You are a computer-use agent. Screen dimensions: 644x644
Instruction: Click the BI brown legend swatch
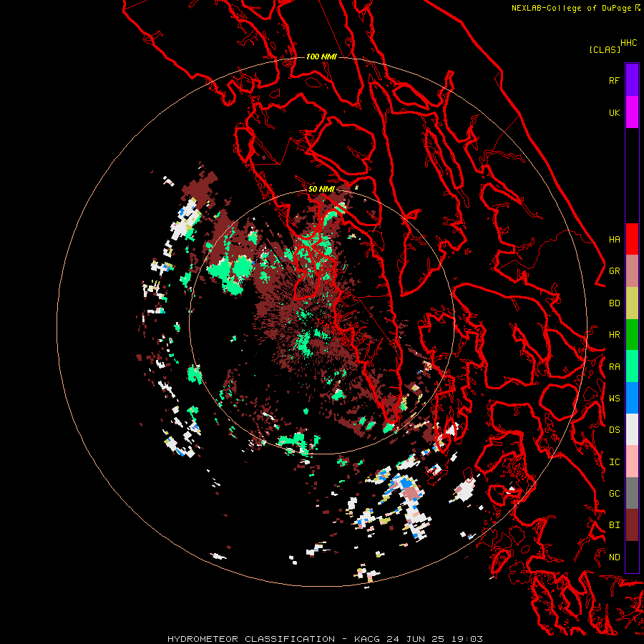[x=632, y=525]
